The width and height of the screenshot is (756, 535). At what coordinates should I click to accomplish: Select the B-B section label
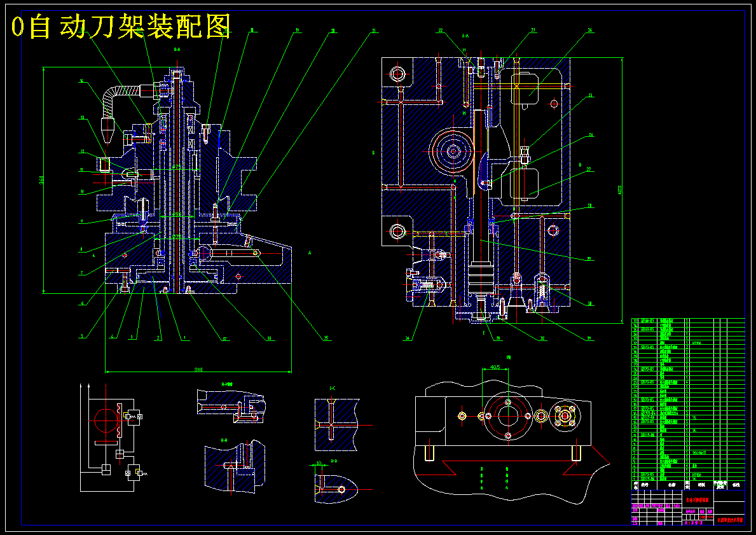(x=177, y=50)
